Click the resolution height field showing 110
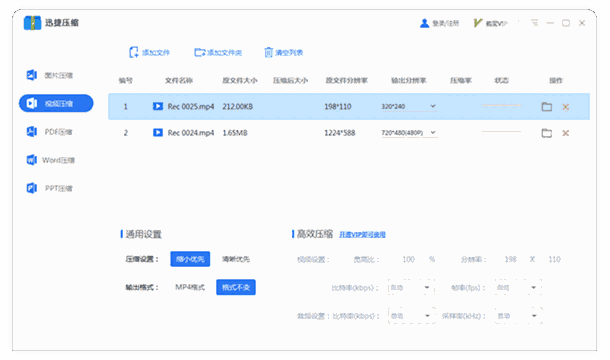The width and height of the screenshot is (610, 360). coord(554,259)
